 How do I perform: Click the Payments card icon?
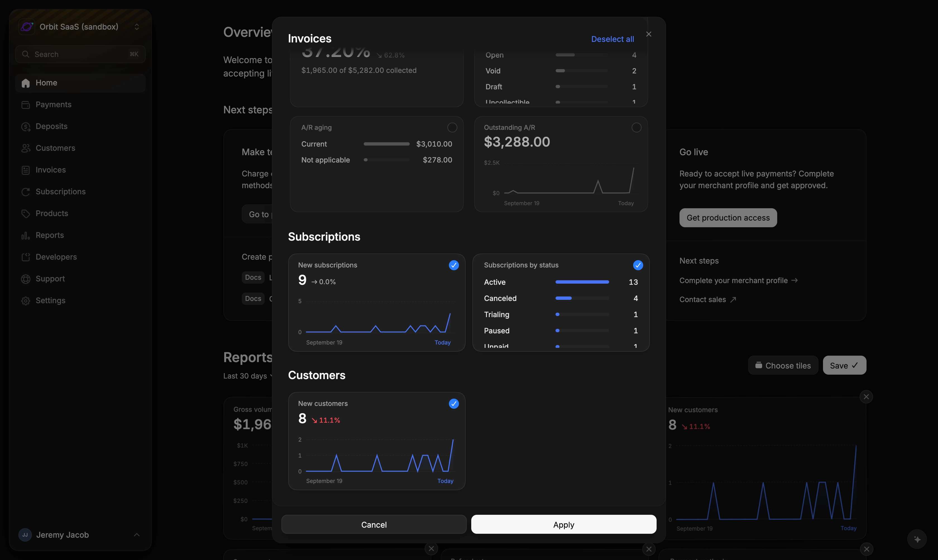(26, 105)
